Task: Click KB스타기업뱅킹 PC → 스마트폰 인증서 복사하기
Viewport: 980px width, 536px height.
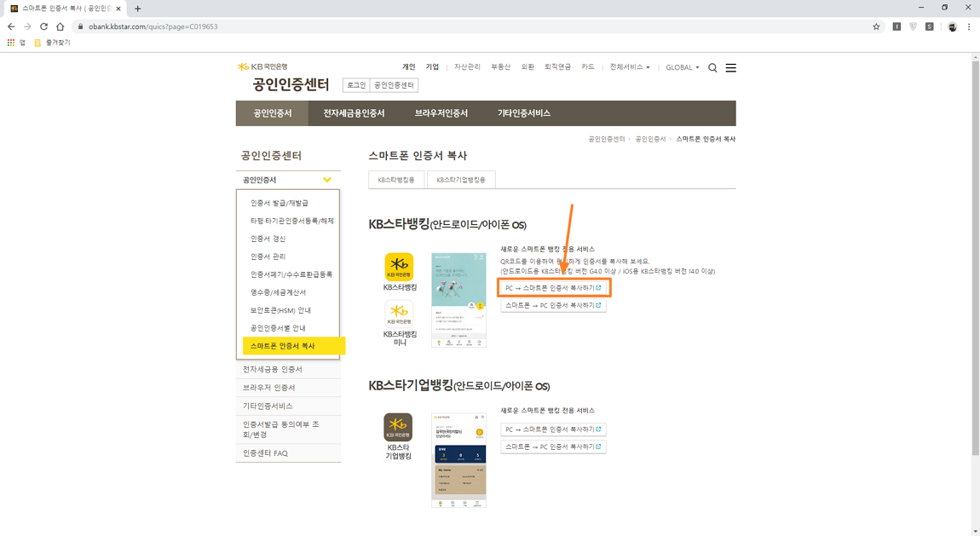Action: (x=553, y=429)
